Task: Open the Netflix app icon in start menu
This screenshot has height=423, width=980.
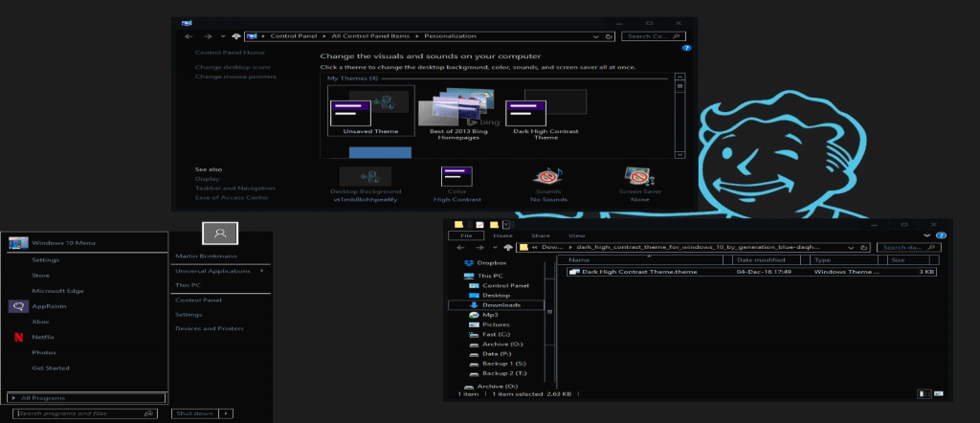Action: pos(17,337)
